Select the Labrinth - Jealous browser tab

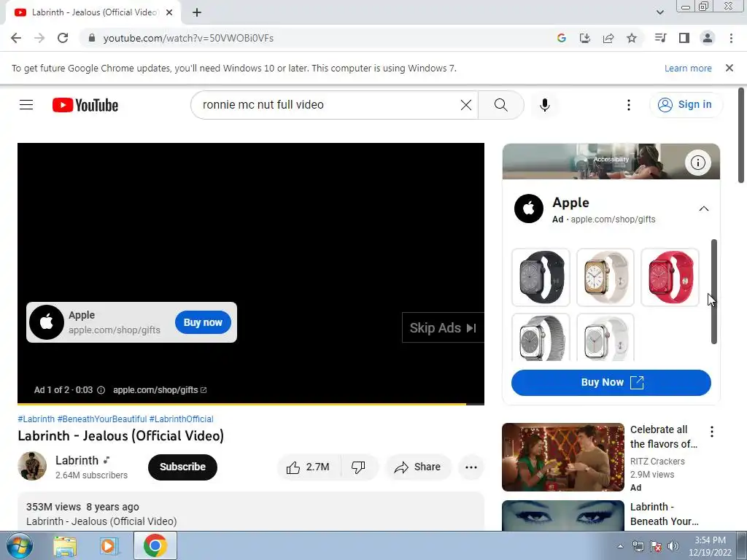tap(93, 13)
